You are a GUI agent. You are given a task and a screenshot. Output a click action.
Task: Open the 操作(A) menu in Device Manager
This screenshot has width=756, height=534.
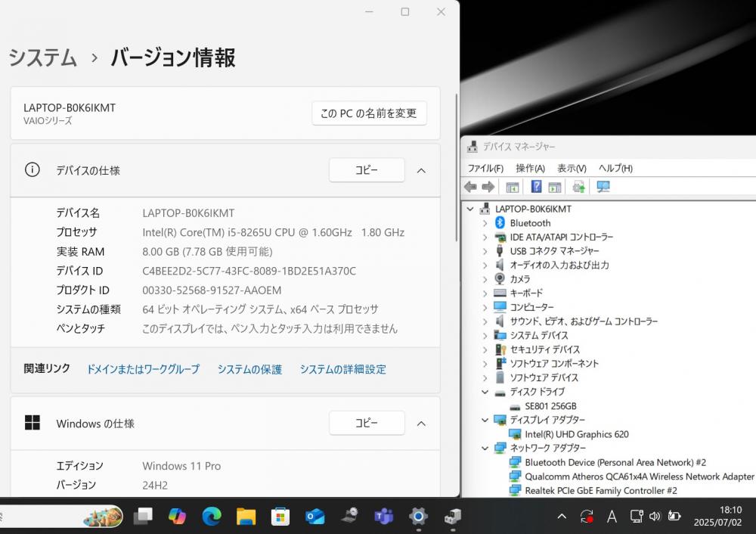(530, 168)
